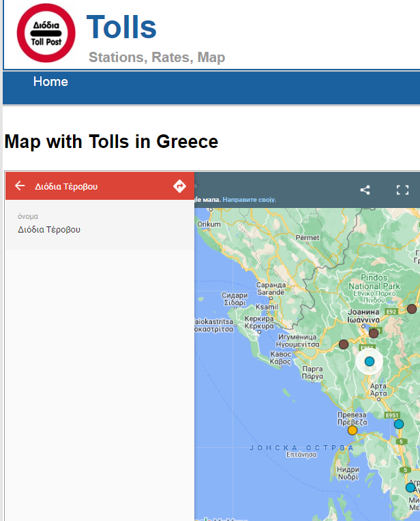420x521 pixels.
Task: Click the Map with Tolls in Greece heading
Action: 111,142
